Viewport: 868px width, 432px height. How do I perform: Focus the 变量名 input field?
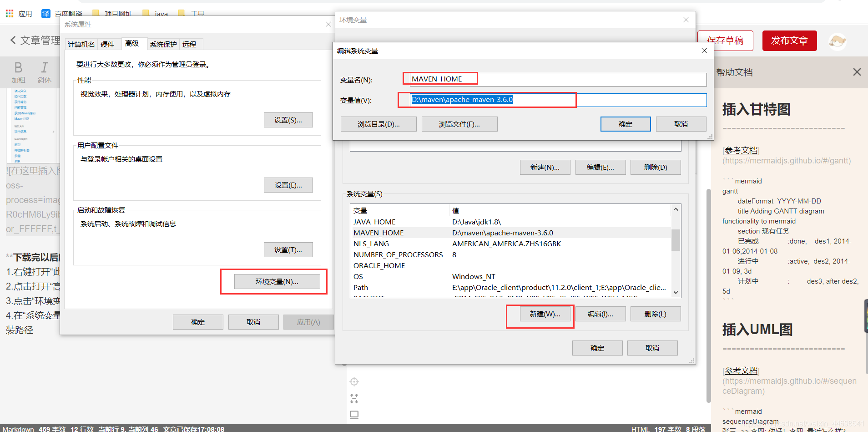[558, 79]
